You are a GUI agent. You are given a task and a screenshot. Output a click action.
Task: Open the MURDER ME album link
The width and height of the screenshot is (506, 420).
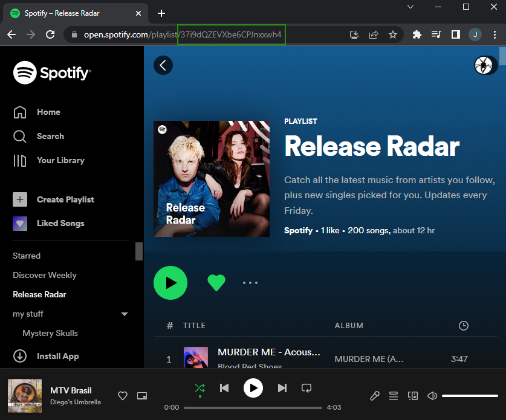pyautogui.click(x=369, y=359)
